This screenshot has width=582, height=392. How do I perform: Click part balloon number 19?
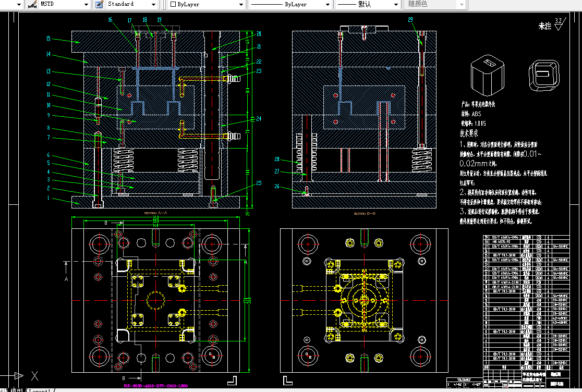coord(159,20)
